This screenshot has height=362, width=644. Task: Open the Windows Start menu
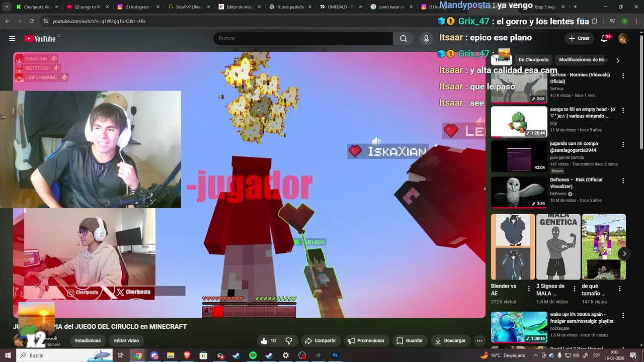click(8, 355)
